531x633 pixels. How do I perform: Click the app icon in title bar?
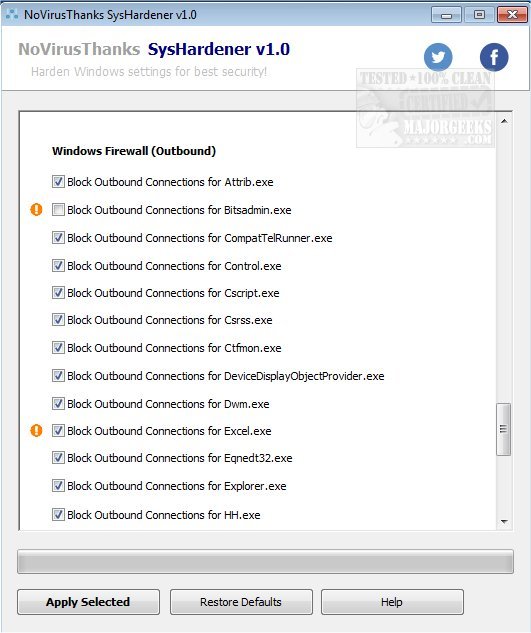point(12,15)
